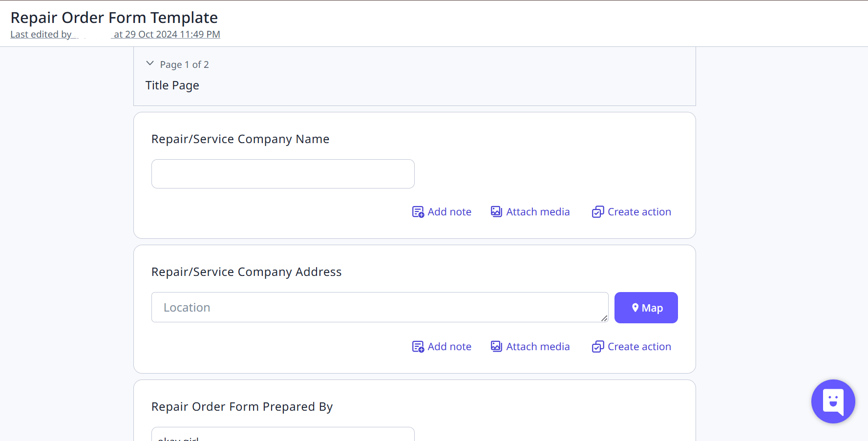This screenshot has width=868, height=441.
Task: Click the Add note icon under Company Address
Action: 418,346
